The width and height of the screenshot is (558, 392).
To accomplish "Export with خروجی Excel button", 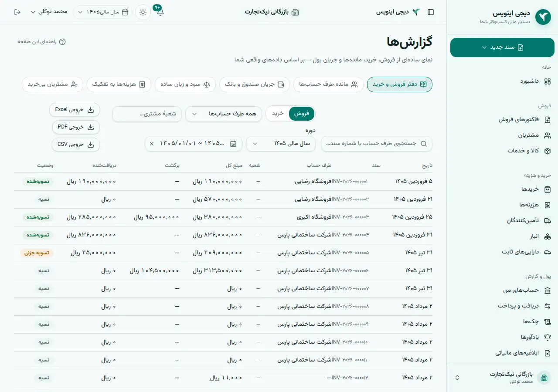I will pyautogui.click(x=75, y=110).
